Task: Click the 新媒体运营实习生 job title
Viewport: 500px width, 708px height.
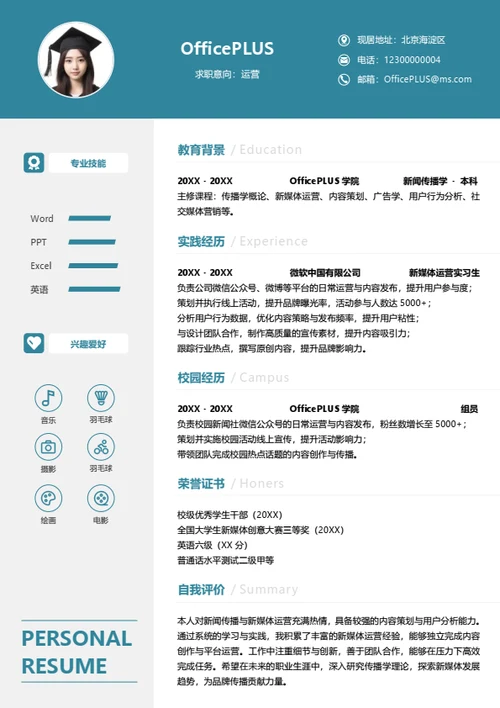Action: [444, 273]
